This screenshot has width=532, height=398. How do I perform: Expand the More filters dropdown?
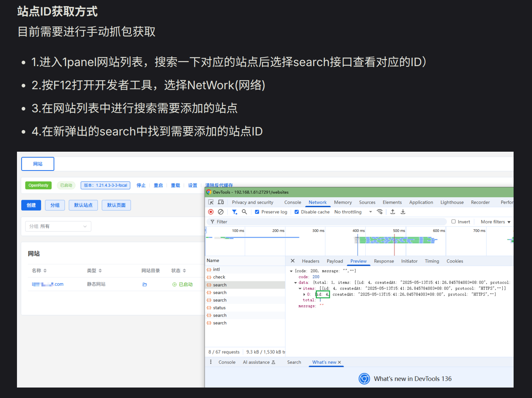click(x=496, y=222)
